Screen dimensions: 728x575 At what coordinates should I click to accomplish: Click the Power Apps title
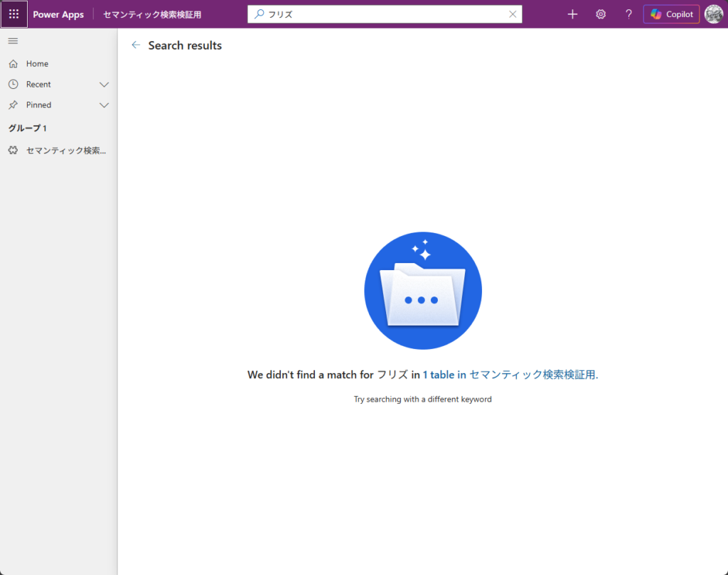tap(58, 14)
